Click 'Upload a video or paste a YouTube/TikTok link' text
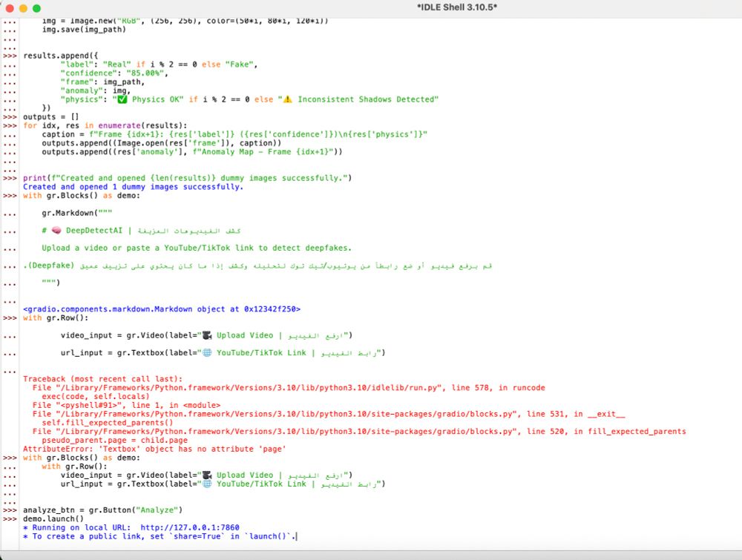The width and height of the screenshot is (742, 560). click(197, 248)
